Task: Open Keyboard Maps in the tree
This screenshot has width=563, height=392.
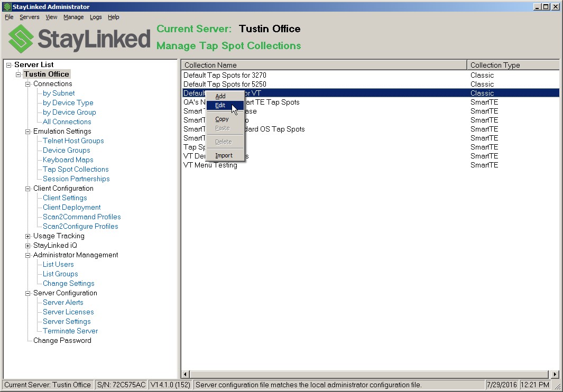Action: [x=68, y=160]
